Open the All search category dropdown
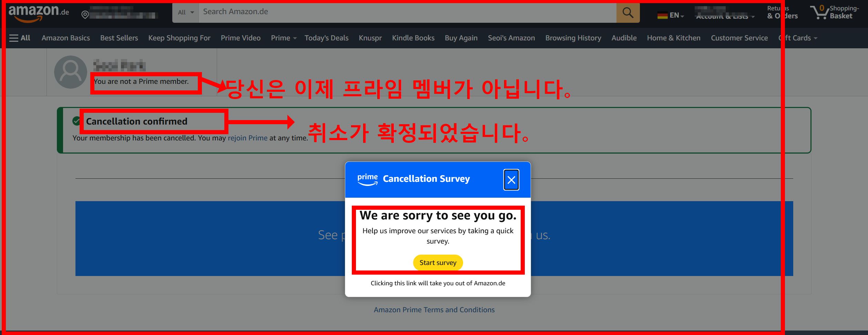868x335 pixels. tap(186, 13)
